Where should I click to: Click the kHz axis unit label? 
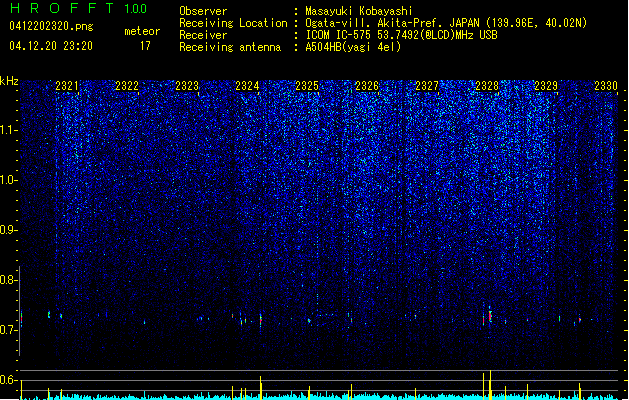pyautogui.click(x=9, y=81)
